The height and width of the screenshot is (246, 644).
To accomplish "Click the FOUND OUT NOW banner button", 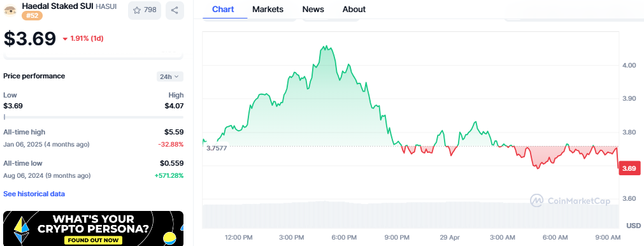I will click(x=94, y=240).
